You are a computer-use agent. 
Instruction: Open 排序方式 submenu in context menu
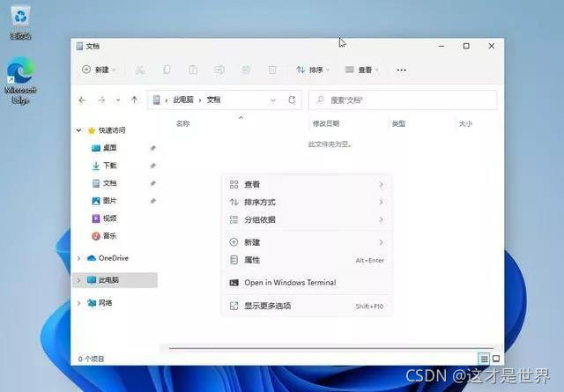[307, 202]
